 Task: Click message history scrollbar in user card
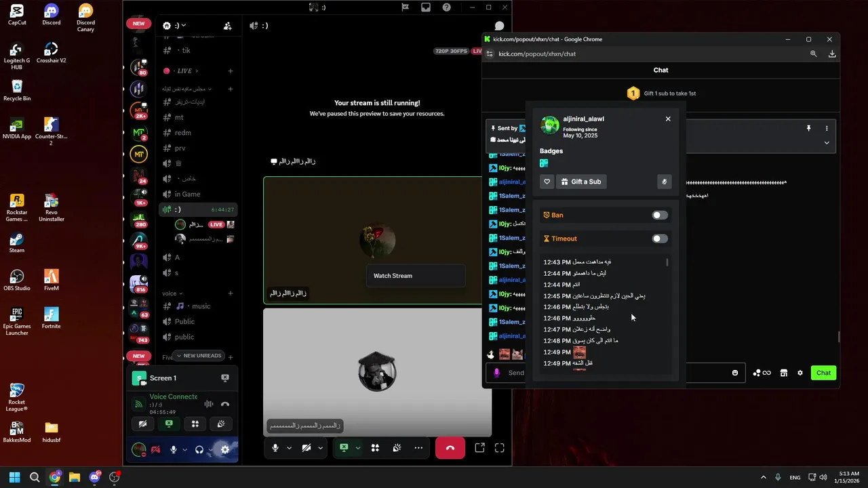(667, 262)
